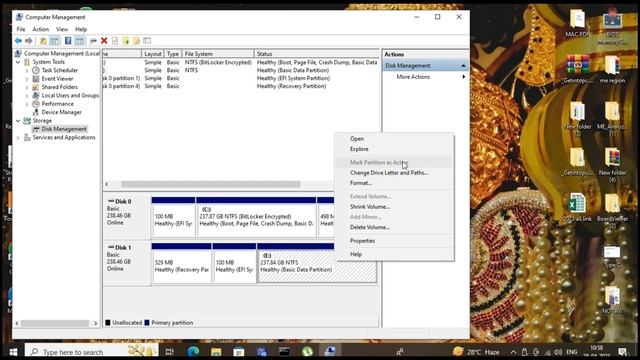Open the New folder (2) desktop icon
The width and height of the screenshot is (640, 360).
click(x=578, y=118)
